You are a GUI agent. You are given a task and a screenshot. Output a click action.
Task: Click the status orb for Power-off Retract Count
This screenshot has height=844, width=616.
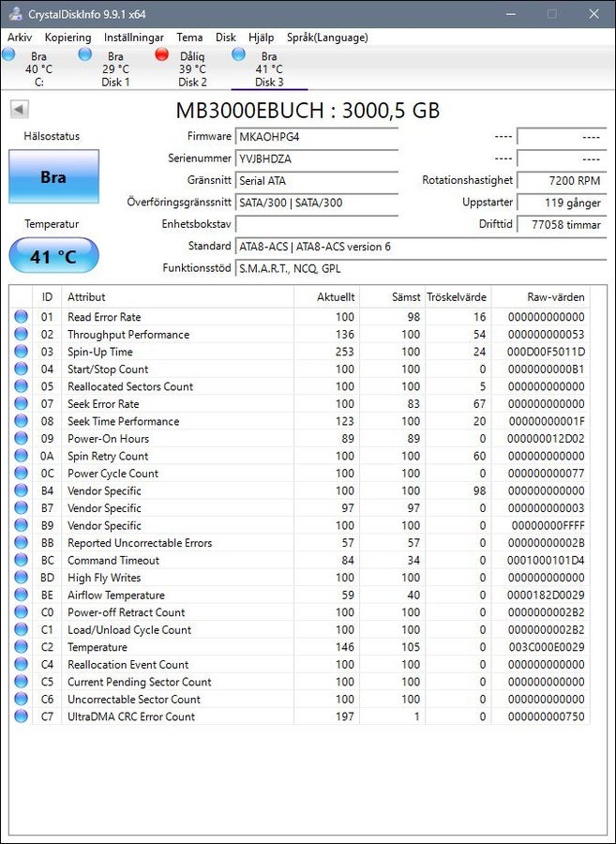pyautogui.click(x=21, y=612)
